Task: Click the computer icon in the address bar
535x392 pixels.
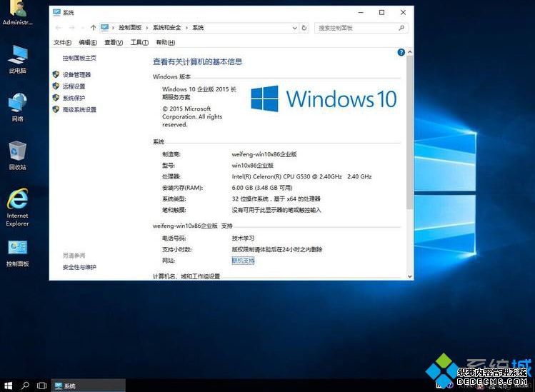Action: (105, 28)
